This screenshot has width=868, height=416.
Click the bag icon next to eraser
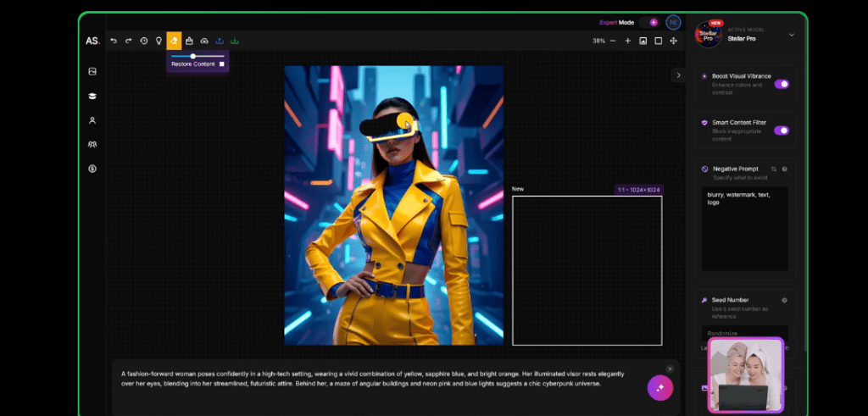pos(189,41)
